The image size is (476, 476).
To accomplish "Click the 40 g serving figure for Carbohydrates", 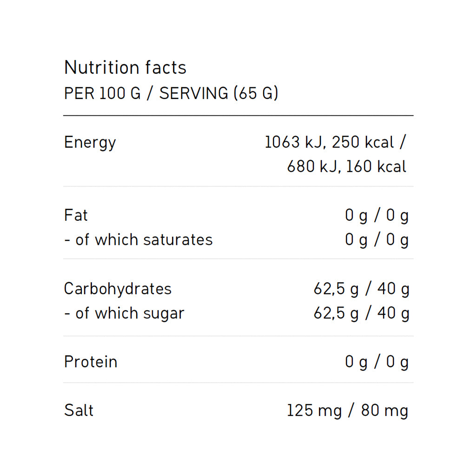I will coord(393,289).
